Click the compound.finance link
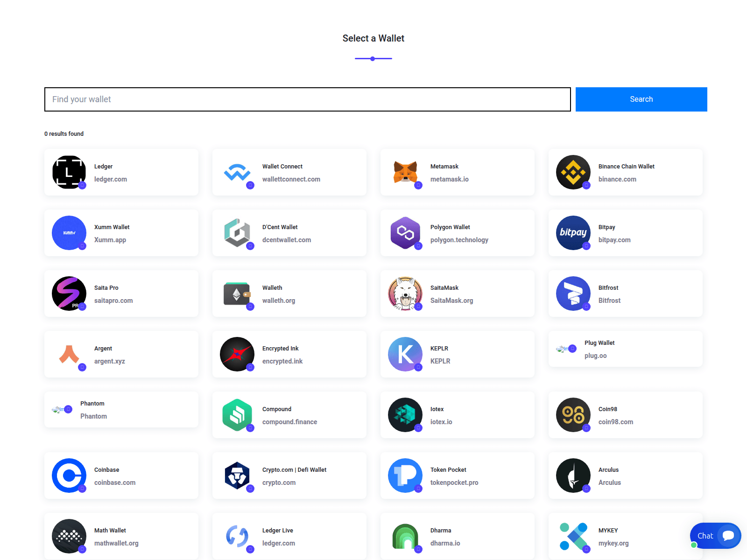 click(x=289, y=422)
